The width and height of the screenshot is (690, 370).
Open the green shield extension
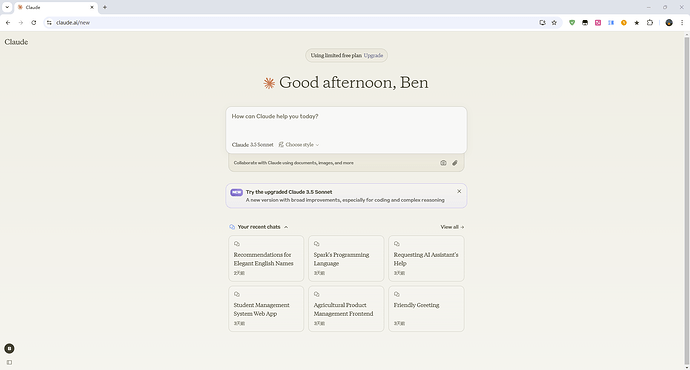572,22
